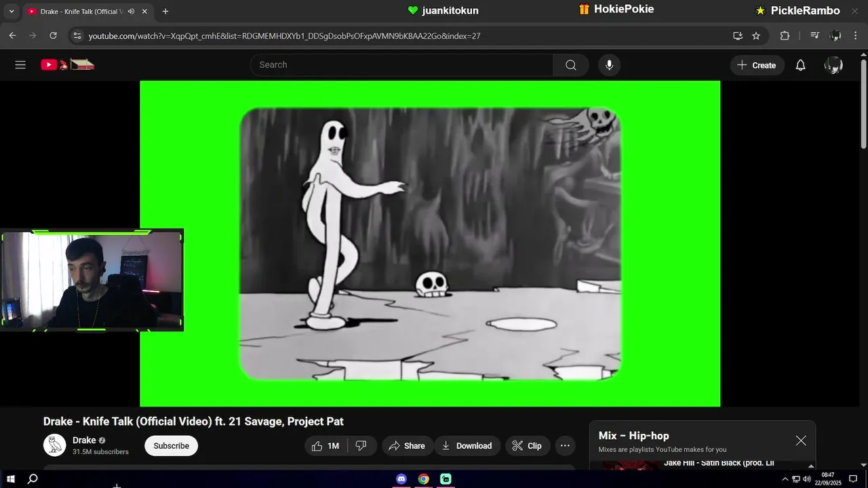868x488 pixels.
Task: Open network status tray icon
Action: (796, 479)
